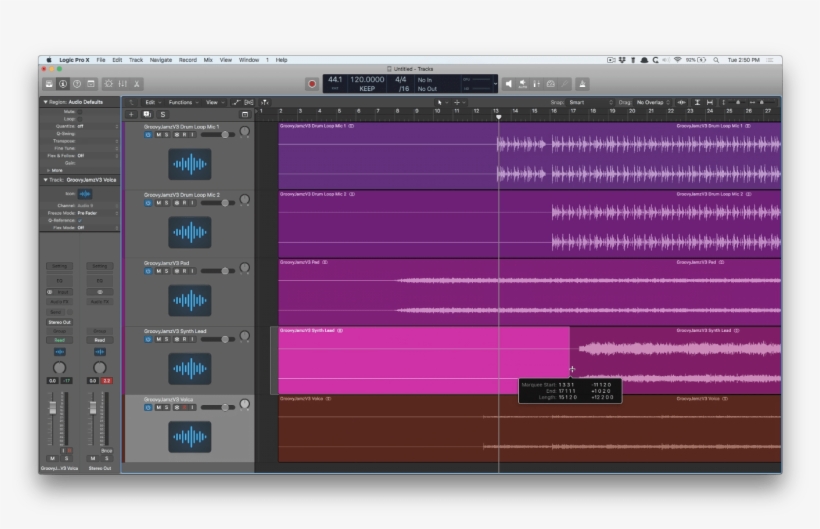Open the command-click marquee tool menu

[459, 102]
